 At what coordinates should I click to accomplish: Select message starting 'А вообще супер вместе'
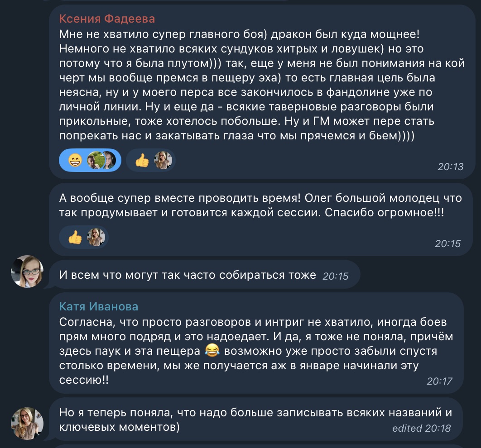coord(261,219)
